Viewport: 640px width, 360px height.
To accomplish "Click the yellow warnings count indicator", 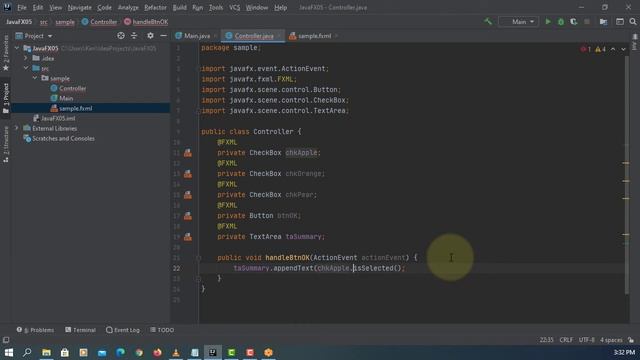I will [x=600, y=49].
